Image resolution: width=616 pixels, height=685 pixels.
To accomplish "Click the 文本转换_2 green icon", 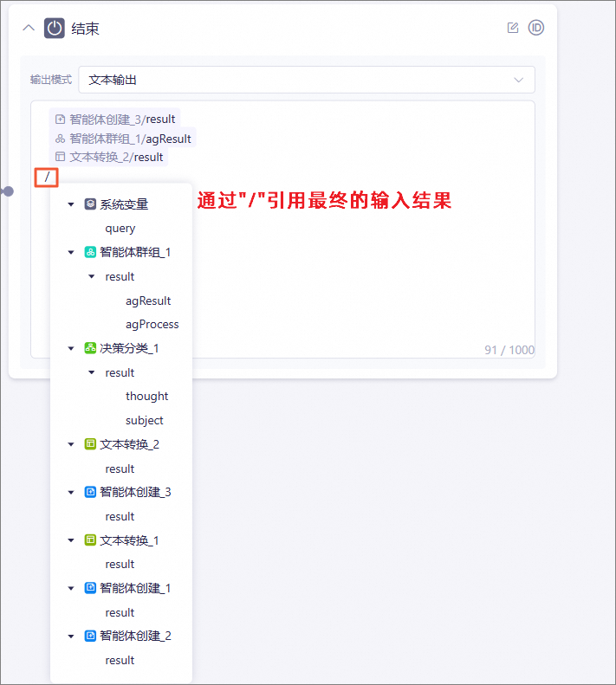I will (90, 444).
